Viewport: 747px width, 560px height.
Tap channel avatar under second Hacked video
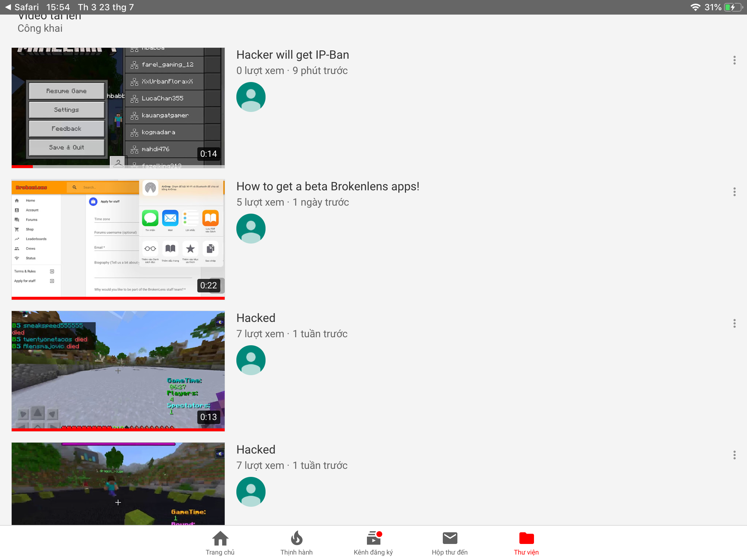click(251, 492)
